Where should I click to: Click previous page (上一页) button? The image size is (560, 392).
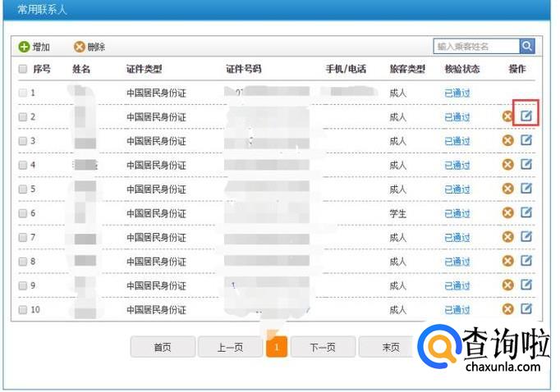click(x=231, y=347)
